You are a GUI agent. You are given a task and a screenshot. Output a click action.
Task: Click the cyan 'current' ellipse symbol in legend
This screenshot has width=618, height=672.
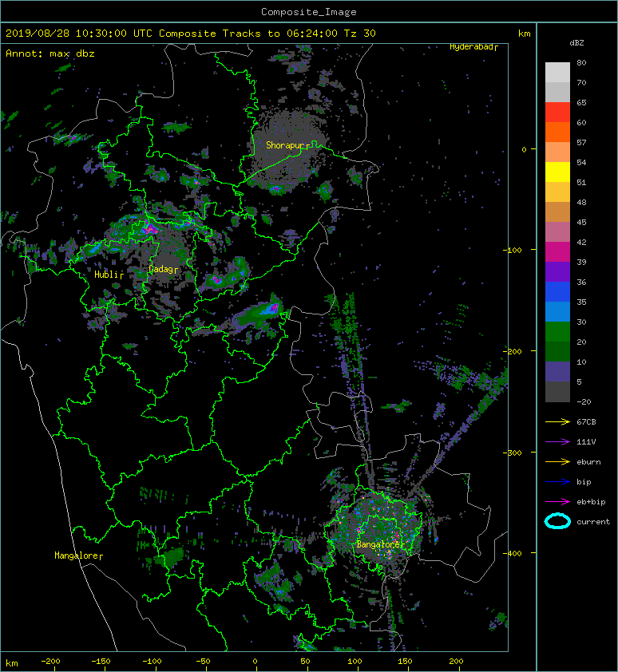(x=557, y=521)
